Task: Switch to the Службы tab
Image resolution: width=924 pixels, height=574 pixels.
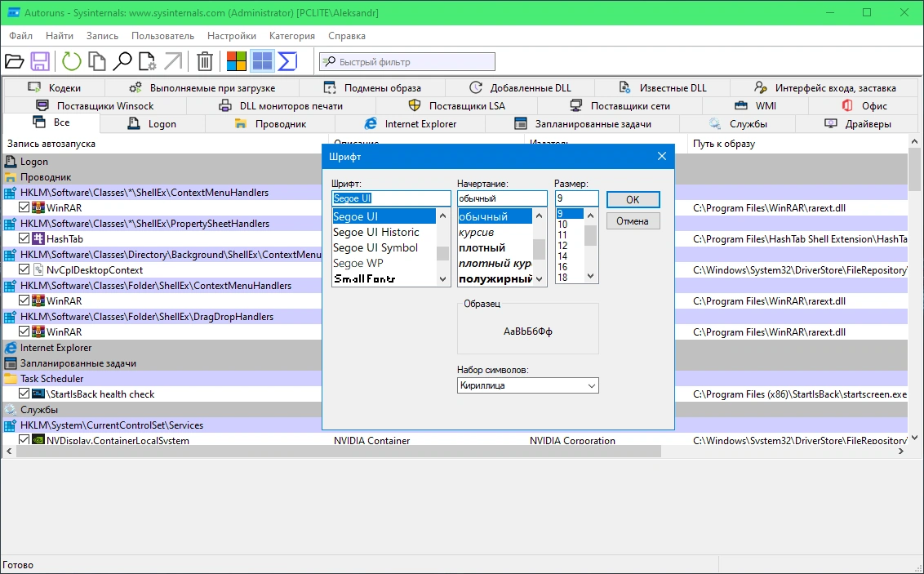Action: [737, 124]
